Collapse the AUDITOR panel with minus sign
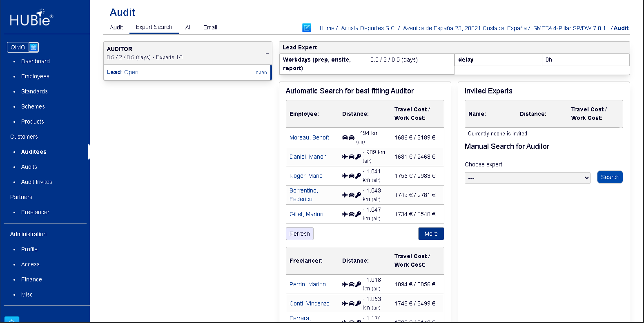The width and height of the screenshot is (644, 323). point(267,53)
